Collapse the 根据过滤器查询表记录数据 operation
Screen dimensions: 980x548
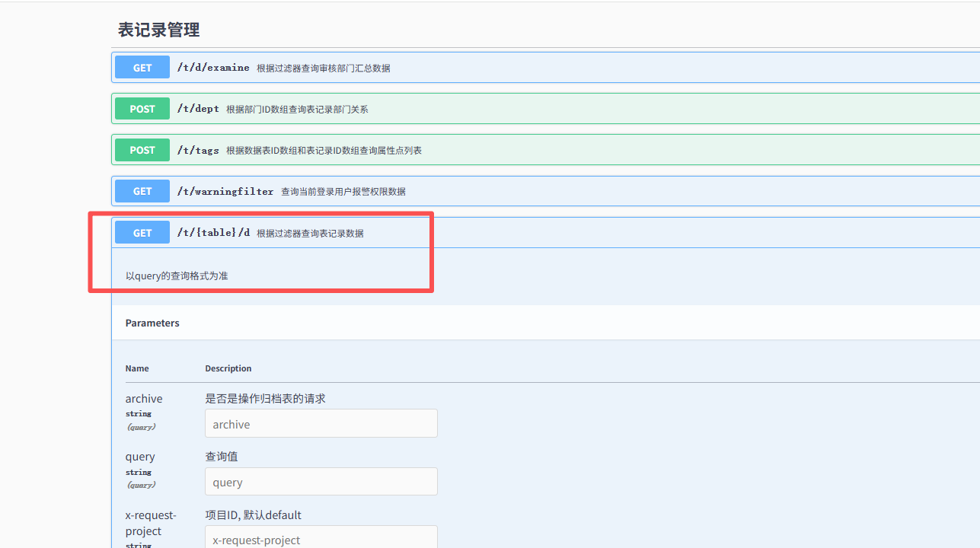tap(310, 234)
